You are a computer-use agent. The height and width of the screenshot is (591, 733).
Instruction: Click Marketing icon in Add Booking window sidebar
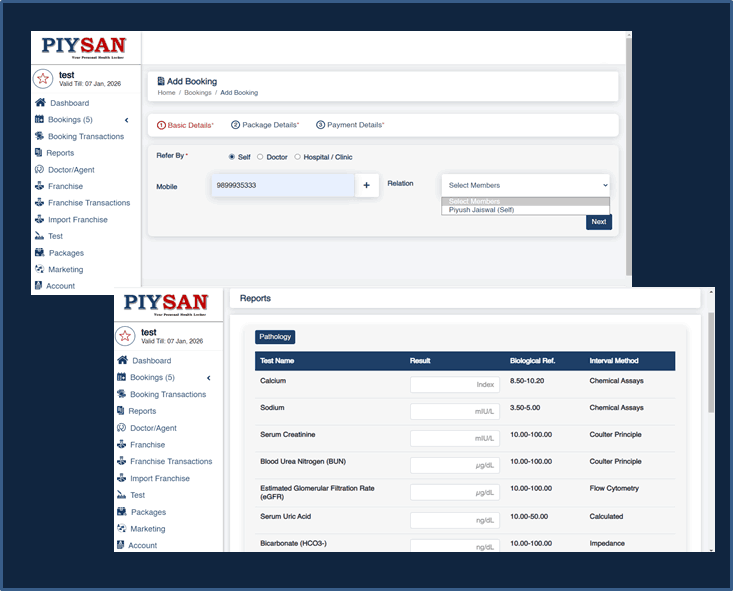[39, 269]
